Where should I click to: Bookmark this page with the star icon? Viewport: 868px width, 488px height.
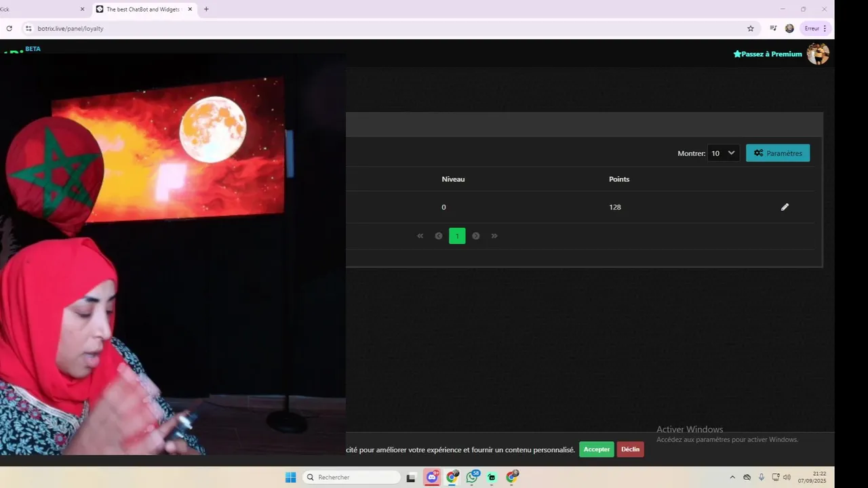[x=751, y=28]
